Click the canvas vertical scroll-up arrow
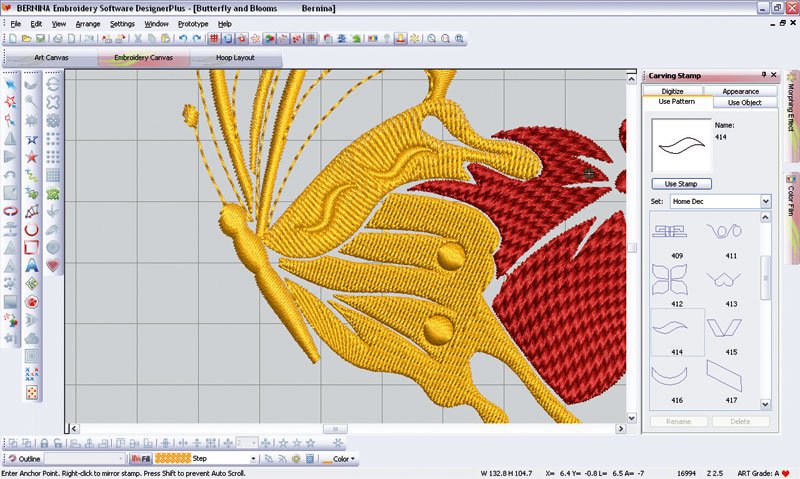 point(631,77)
